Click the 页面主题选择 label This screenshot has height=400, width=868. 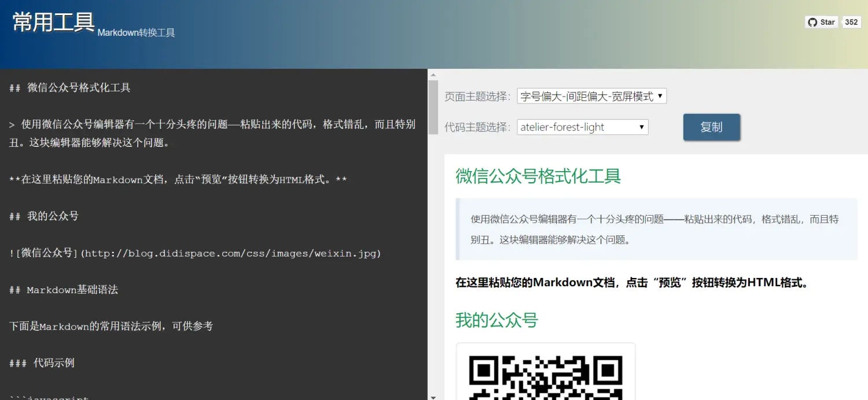tap(478, 97)
